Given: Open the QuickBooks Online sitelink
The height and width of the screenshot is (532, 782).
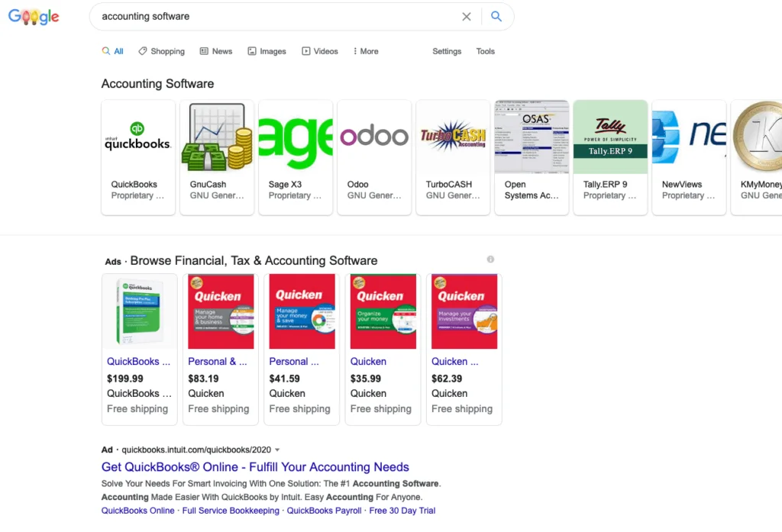Looking at the screenshot, I should click(x=137, y=511).
